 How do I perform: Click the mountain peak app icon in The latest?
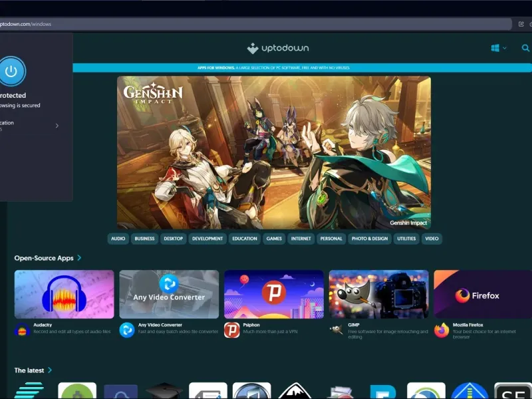coord(295,390)
